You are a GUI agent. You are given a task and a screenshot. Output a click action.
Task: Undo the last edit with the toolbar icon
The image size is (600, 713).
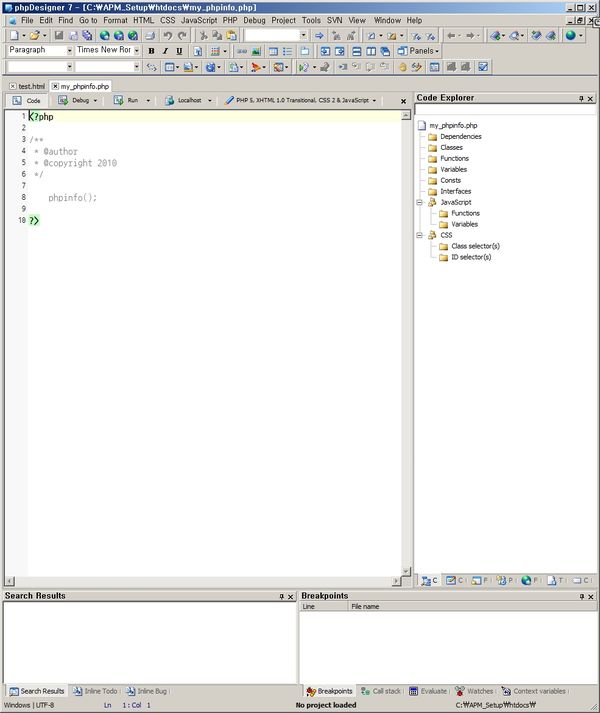168,35
